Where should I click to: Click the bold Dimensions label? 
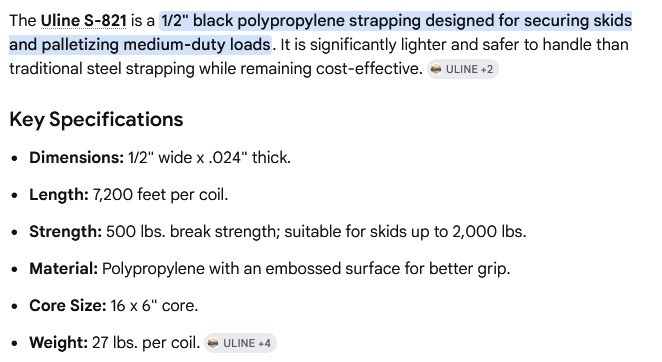(x=76, y=158)
